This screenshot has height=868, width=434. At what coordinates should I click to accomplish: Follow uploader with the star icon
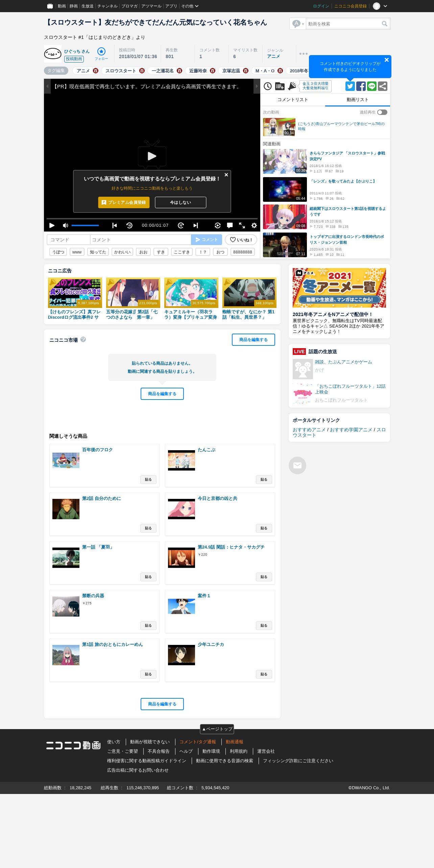[101, 51]
